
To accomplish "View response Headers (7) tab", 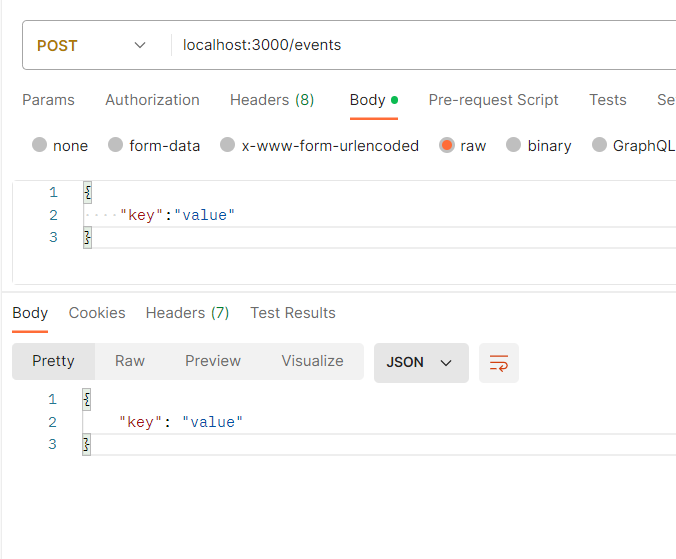I will coord(187,313).
